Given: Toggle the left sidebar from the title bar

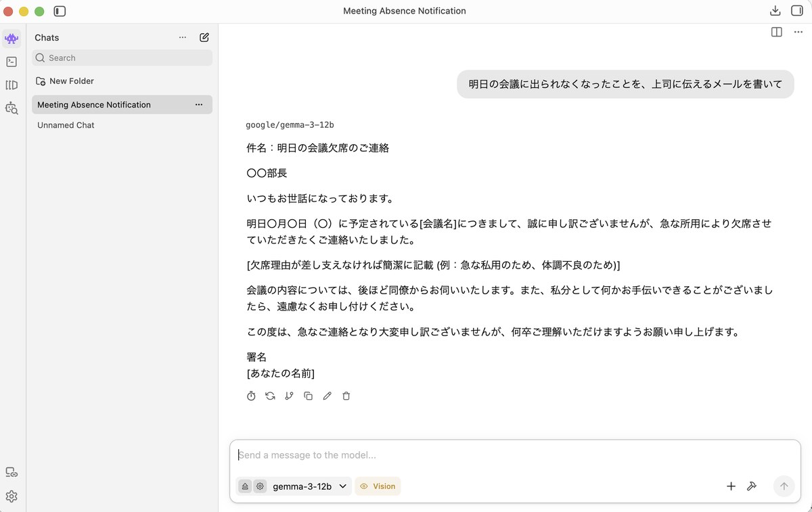Looking at the screenshot, I should coord(60,11).
